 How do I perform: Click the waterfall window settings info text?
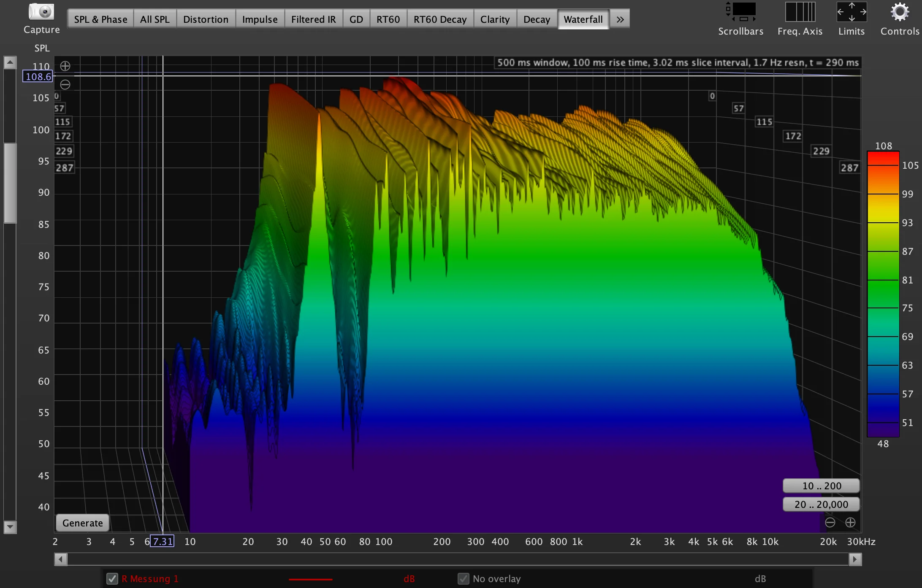(x=678, y=62)
